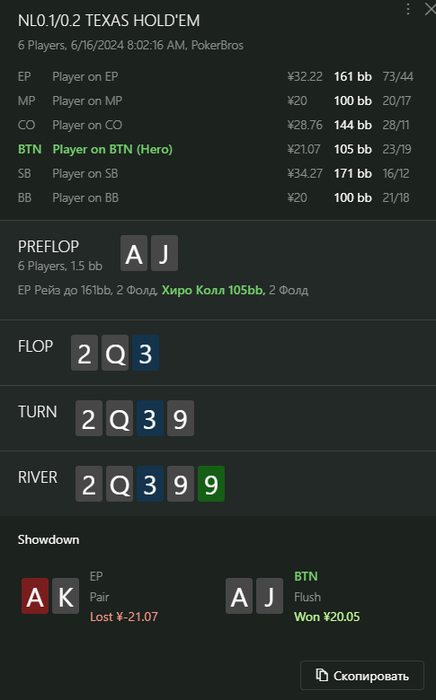Screen dimensions: 436x700
Task: Close the hand history panel
Action: coord(430,9)
